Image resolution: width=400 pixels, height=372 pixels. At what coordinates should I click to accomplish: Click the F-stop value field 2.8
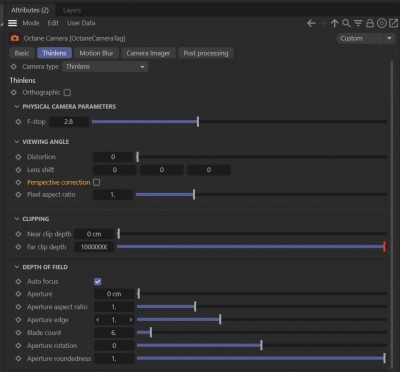69,122
